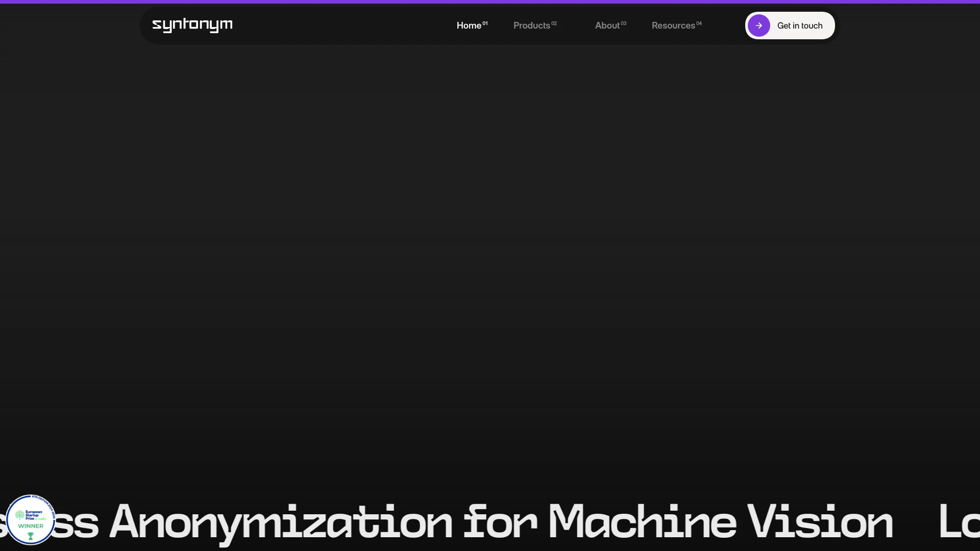
Task: Click the green trophy icon in badge
Action: click(31, 536)
